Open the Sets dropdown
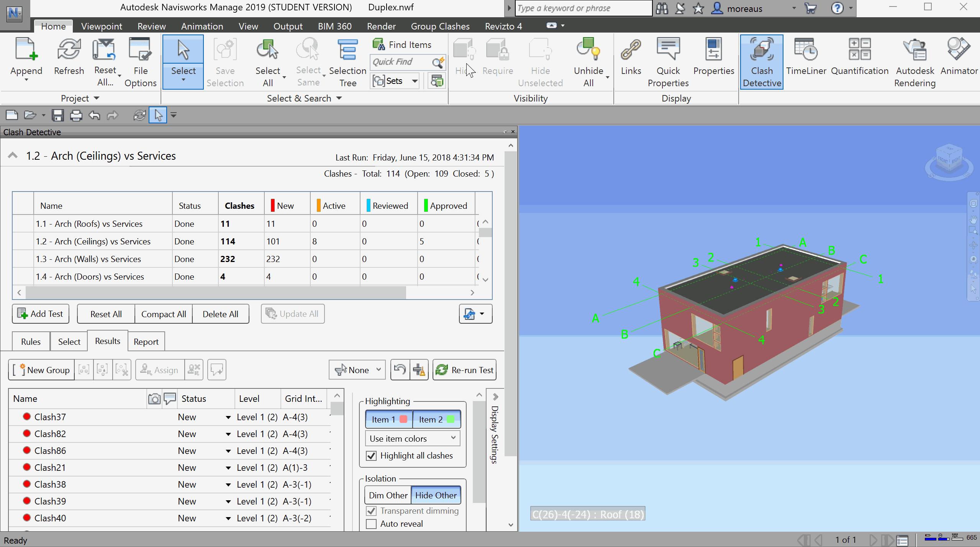The width and height of the screenshot is (980, 547). coord(415,81)
